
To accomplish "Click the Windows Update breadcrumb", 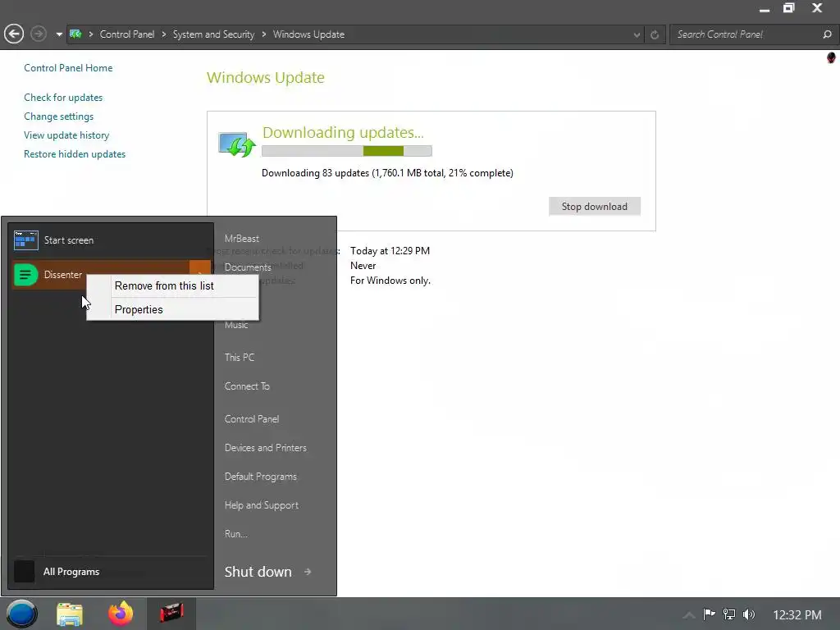I will click(x=308, y=34).
